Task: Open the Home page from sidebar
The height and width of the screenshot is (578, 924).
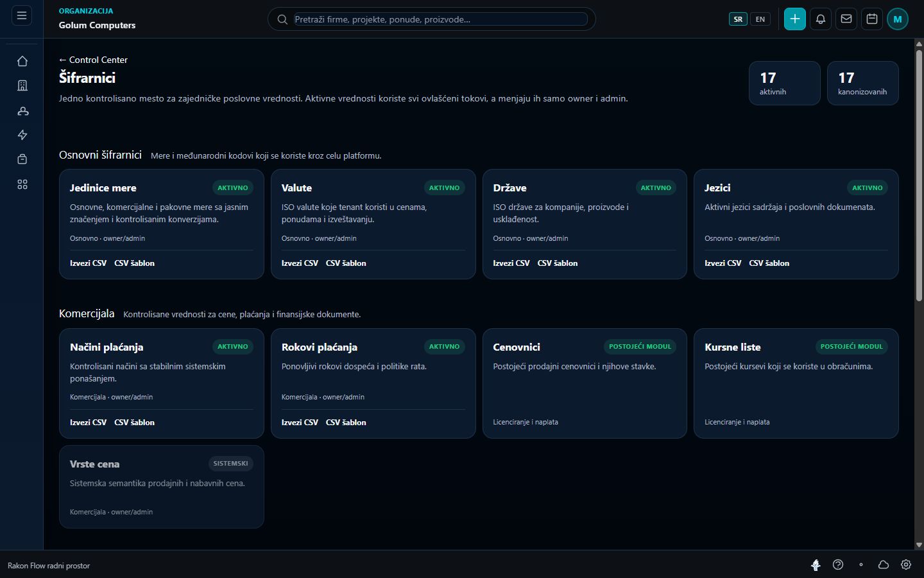Action: point(22,61)
